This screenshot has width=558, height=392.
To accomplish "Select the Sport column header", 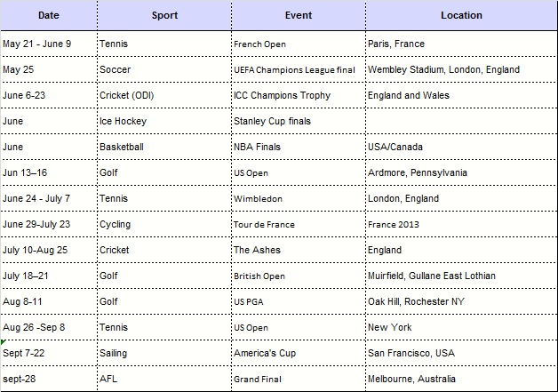I will pyautogui.click(x=164, y=15).
